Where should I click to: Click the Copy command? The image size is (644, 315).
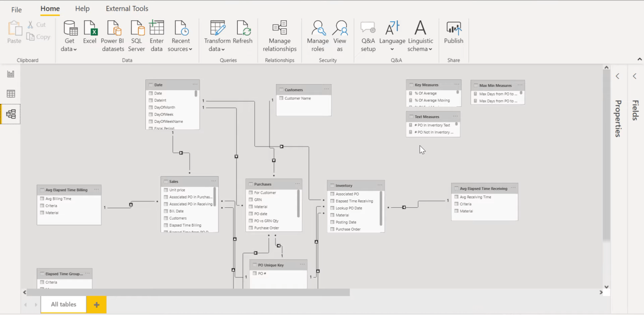39,37
